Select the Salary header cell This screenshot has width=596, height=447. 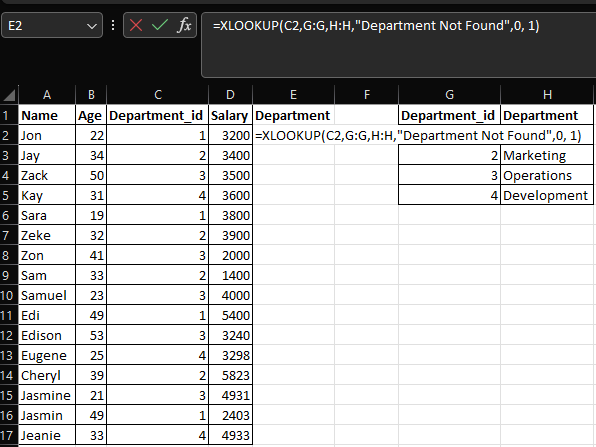pos(230,115)
